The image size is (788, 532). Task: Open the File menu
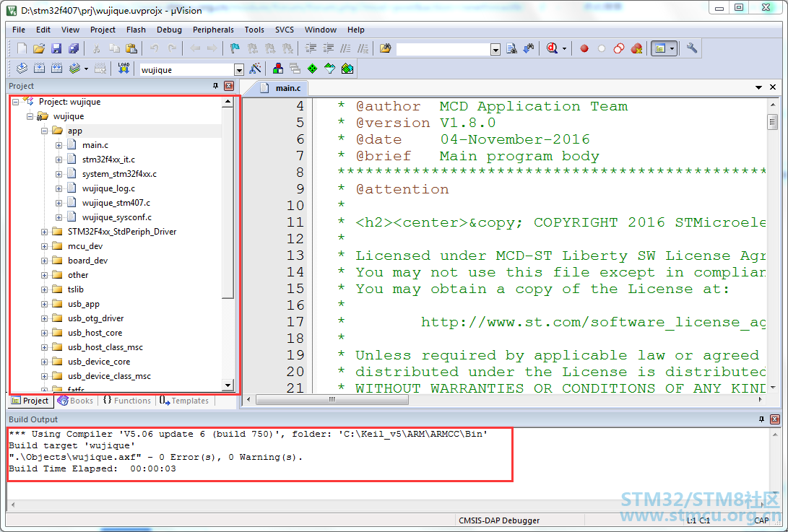click(19, 30)
